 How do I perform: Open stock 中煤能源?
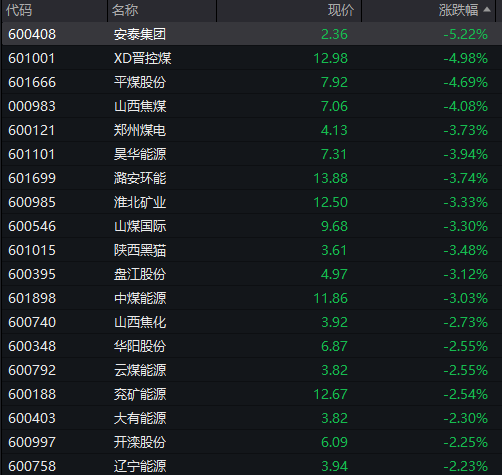pos(140,298)
